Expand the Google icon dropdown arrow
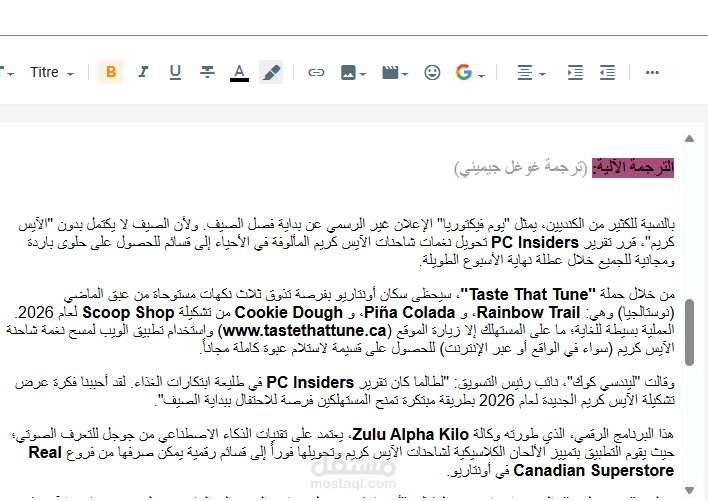The height and width of the screenshot is (501, 708). coord(481,75)
